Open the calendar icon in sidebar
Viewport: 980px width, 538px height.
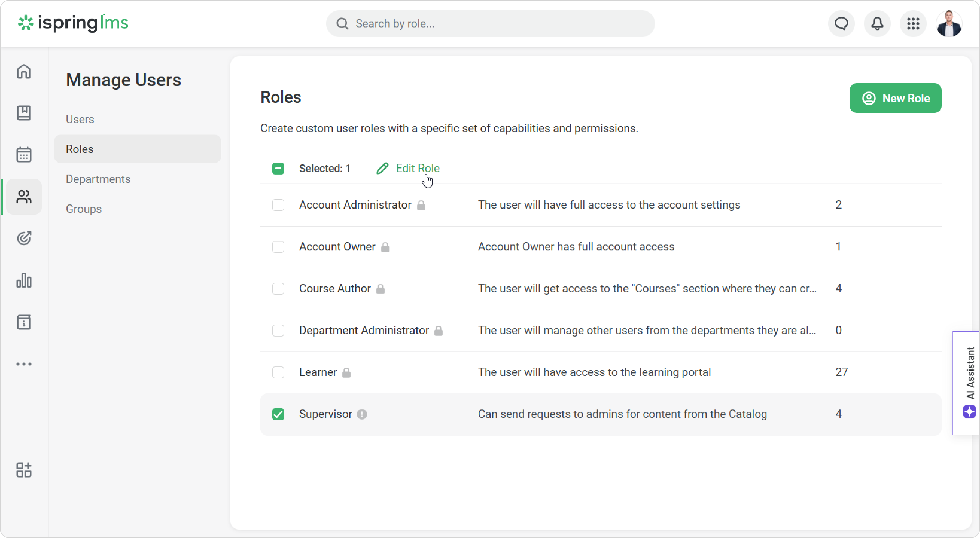point(24,155)
